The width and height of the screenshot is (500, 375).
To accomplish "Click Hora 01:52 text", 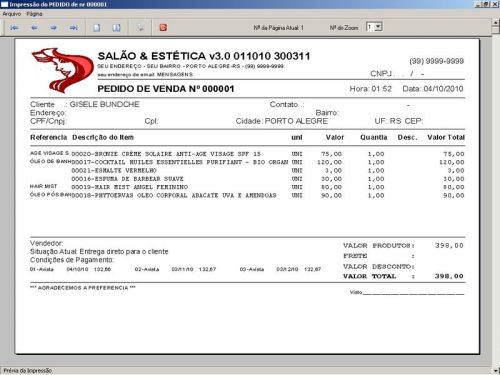I will click(370, 89).
